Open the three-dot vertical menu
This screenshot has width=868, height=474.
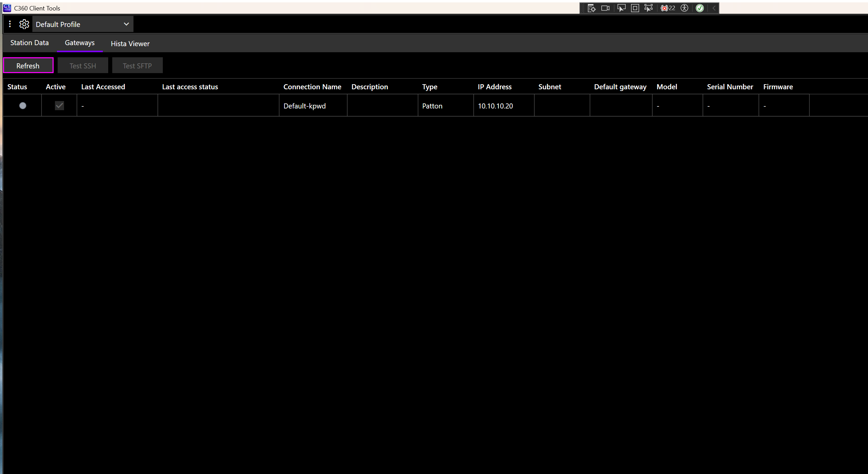coord(10,24)
